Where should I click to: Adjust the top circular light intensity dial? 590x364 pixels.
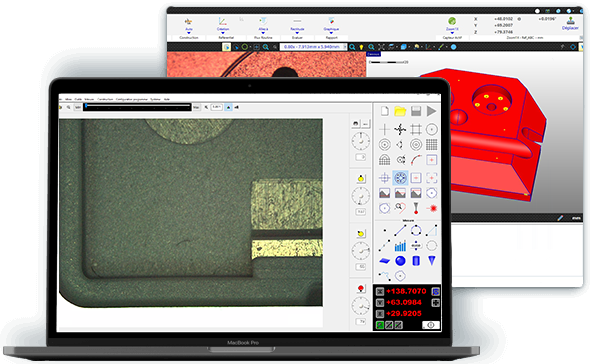coord(361,142)
